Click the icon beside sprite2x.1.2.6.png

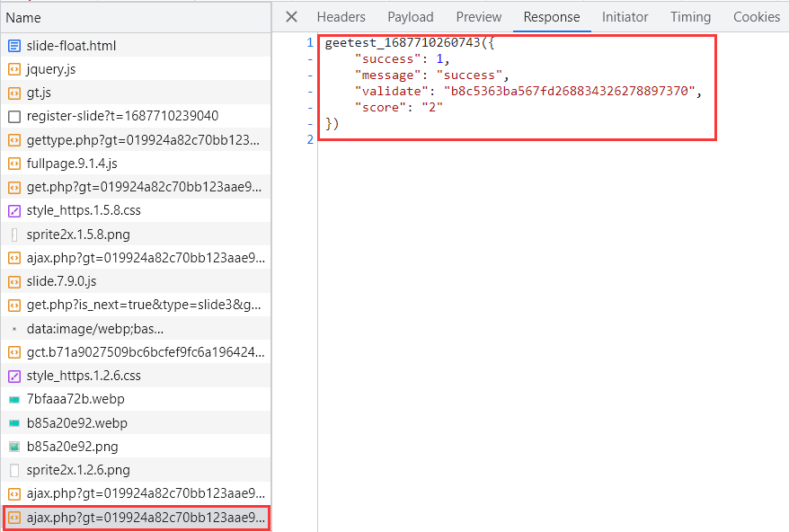(14, 470)
